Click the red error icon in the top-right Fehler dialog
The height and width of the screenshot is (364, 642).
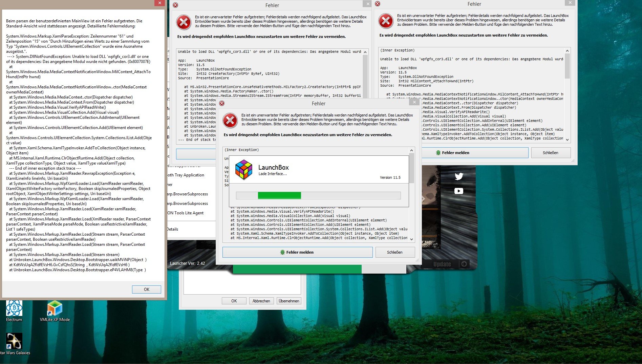[x=386, y=21]
